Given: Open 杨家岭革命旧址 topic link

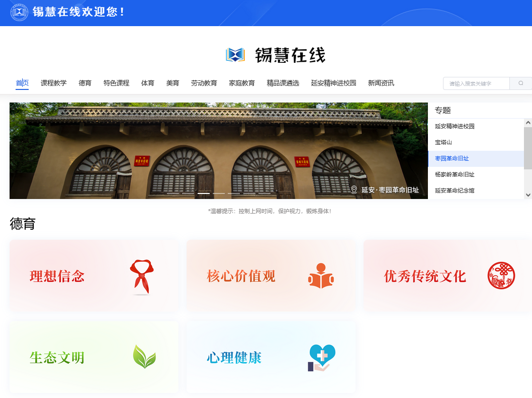Looking at the screenshot, I should coord(455,174).
